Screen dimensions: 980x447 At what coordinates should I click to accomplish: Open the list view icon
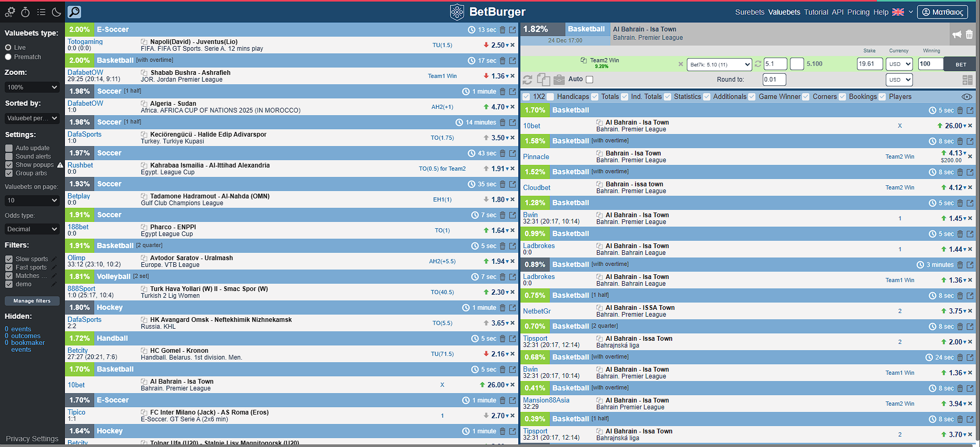tap(41, 12)
